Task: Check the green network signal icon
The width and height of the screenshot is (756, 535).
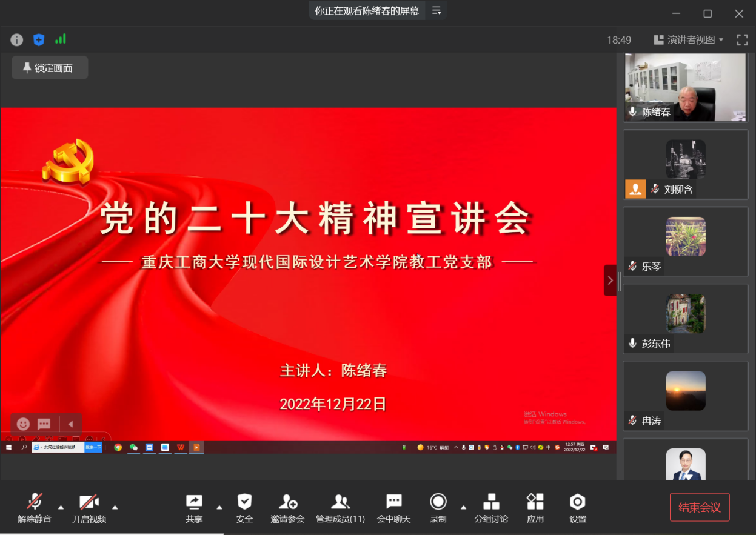Action: tap(61, 39)
